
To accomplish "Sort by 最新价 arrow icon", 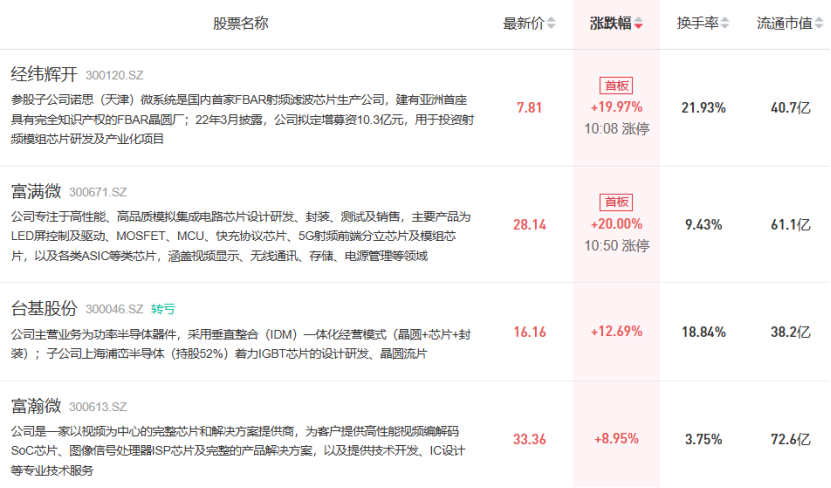I will tap(551, 23).
